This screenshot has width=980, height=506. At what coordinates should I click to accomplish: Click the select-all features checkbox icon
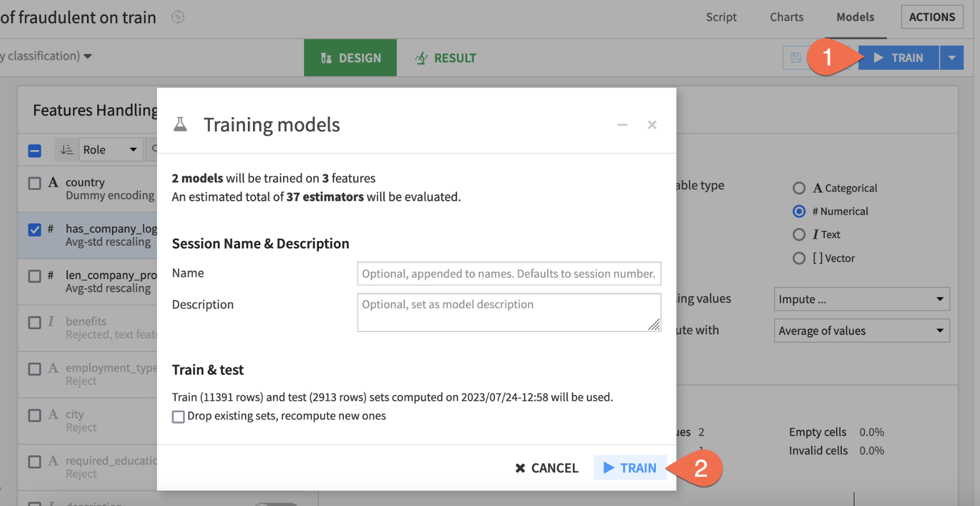[x=35, y=151]
